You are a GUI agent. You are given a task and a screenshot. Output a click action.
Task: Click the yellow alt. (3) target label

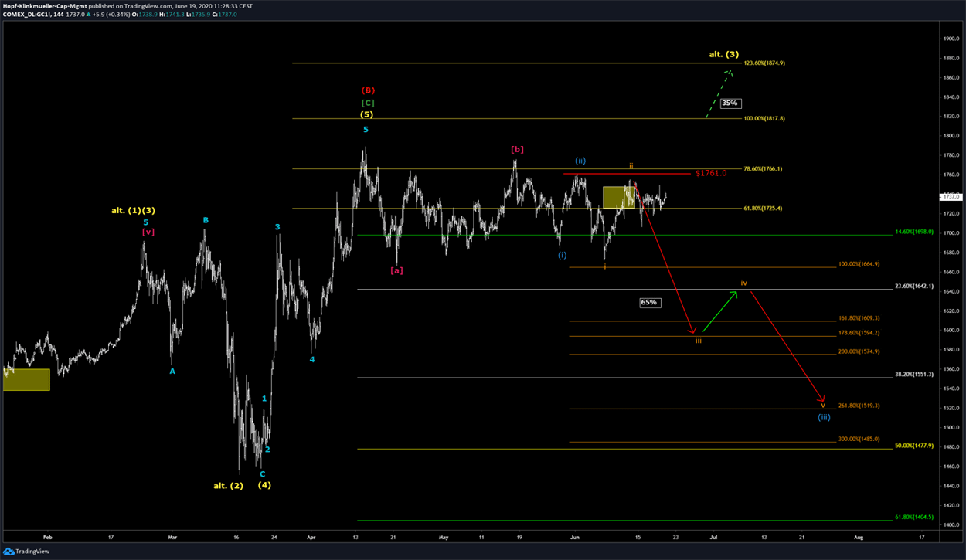click(724, 54)
